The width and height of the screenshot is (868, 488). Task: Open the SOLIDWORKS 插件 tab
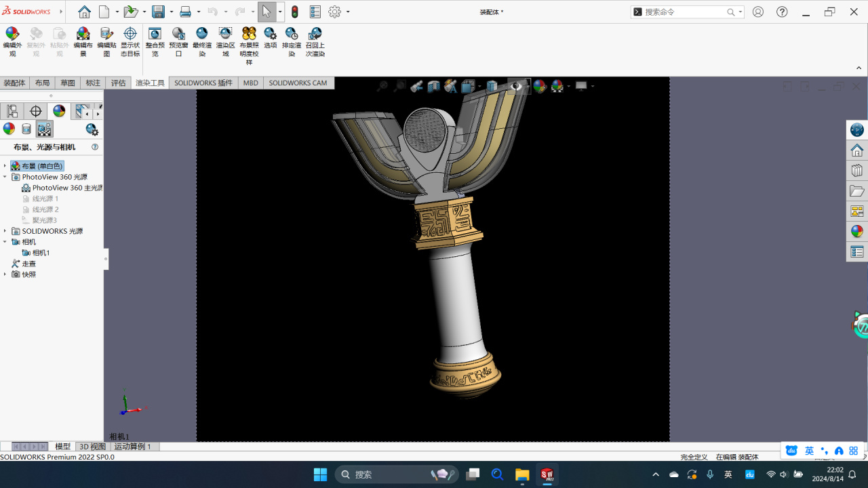[203, 83]
